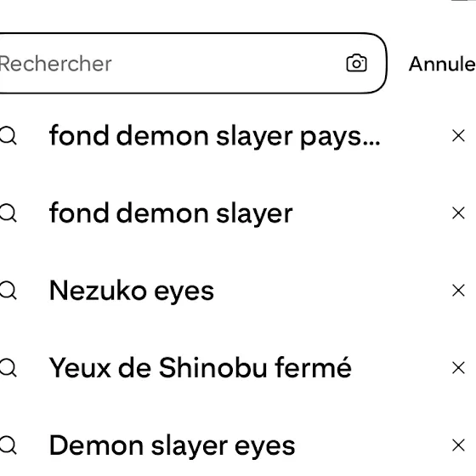Choose 'Demon slayer eyes' recent search
The width and height of the screenshot is (476, 476).
172,445
